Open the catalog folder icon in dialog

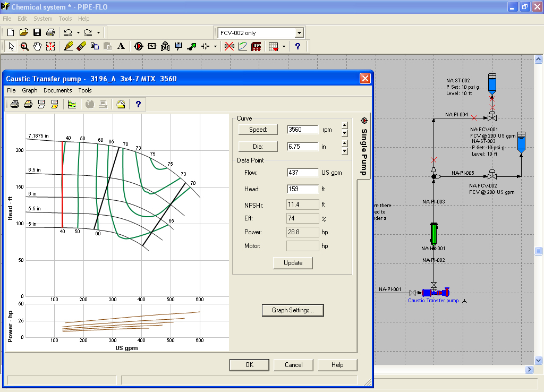tap(121, 104)
